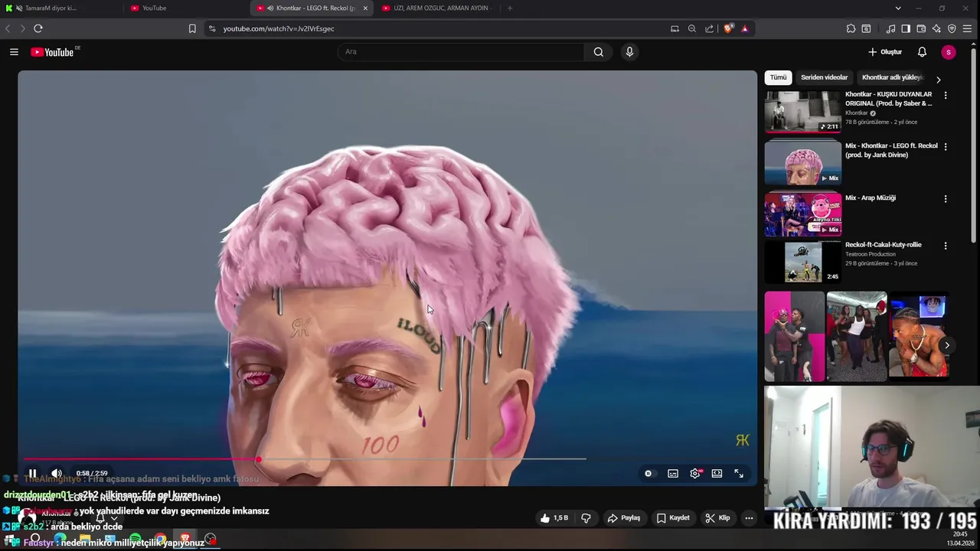This screenshot has height=551, width=980.
Task: Open the Reckol-ft-Cakal-Kuty-rollie thumbnail
Action: point(802,262)
